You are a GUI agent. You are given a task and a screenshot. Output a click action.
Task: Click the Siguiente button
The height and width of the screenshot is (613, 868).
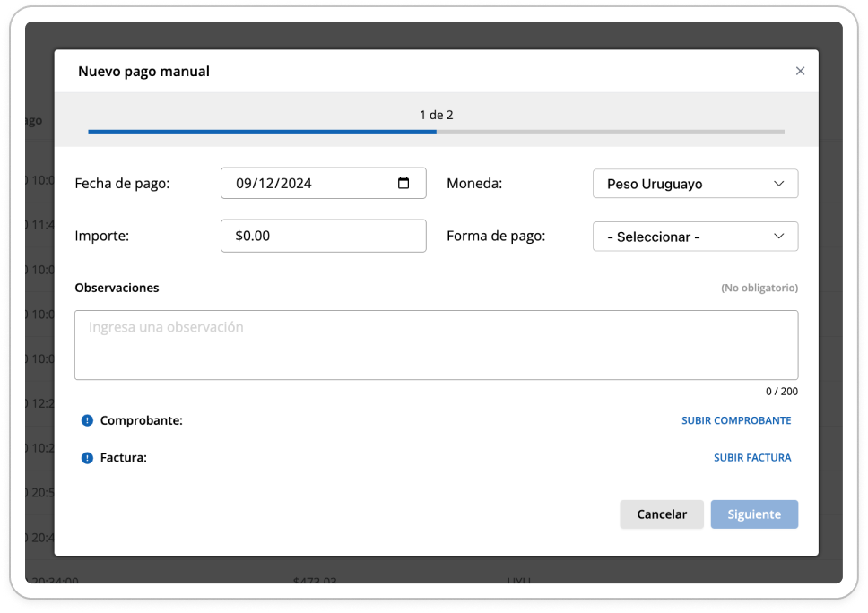pyautogui.click(x=754, y=514)
